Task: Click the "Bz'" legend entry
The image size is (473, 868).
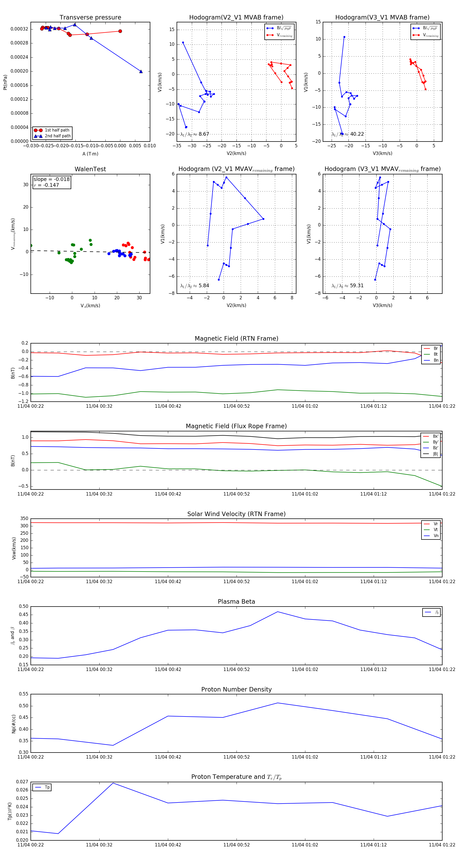Action: click(x=431, y=448)
